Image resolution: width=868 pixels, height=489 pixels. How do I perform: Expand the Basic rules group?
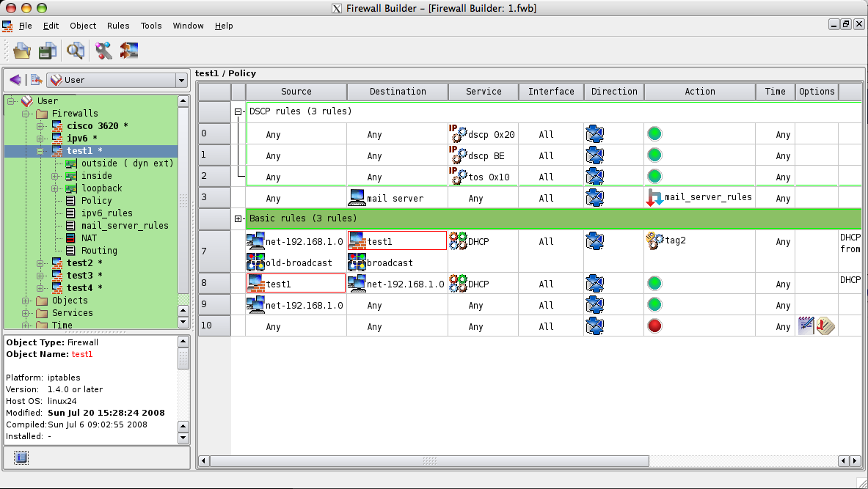238,218
